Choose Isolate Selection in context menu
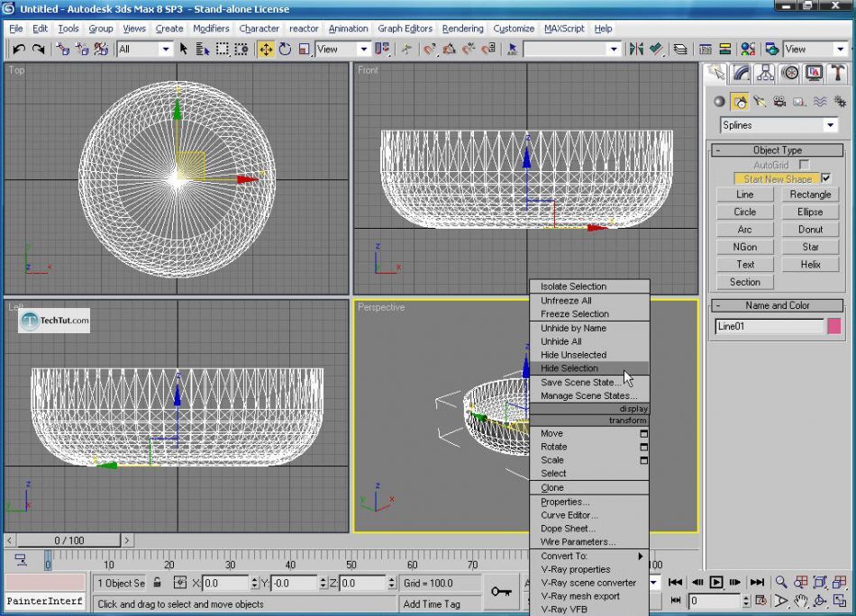The width and height of the screenshot is (856, 616). 589,286
